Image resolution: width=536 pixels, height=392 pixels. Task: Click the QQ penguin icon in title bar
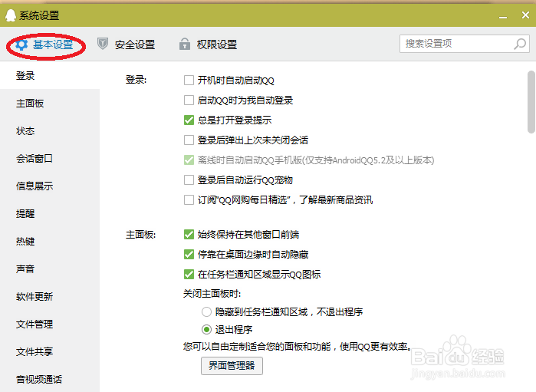(x=11, y=15)
